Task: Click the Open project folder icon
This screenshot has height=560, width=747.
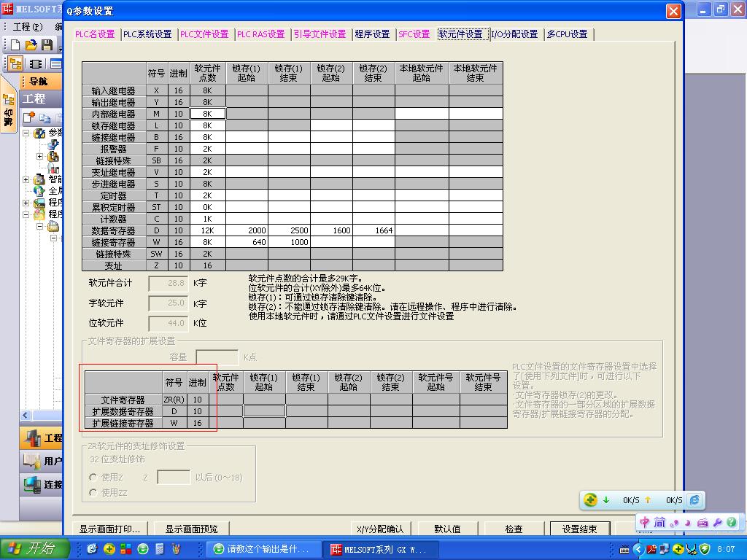Action: pos(31,45)
